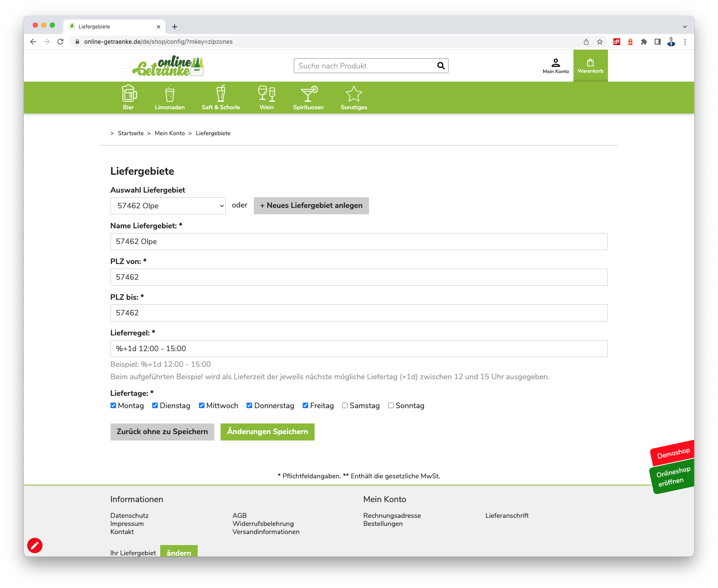Click Änderungen Speichern button

click(x=267, y=432)
